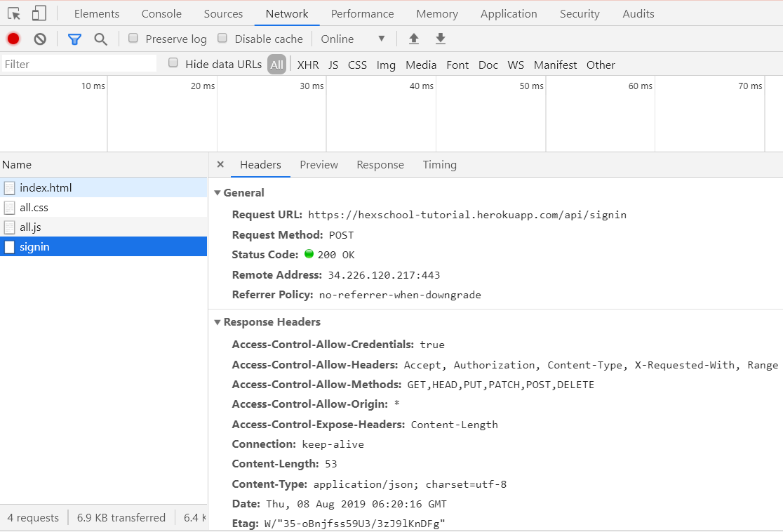783x532 pixels.
Task: Open the Response tab for signin
Action: (x=380, y=165)
